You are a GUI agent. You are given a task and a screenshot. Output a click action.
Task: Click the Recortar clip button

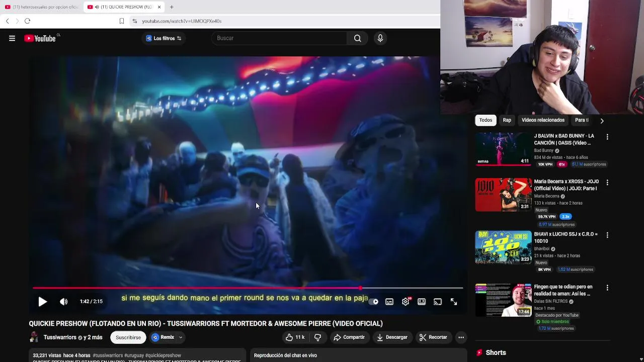click(x=433, y=337)
